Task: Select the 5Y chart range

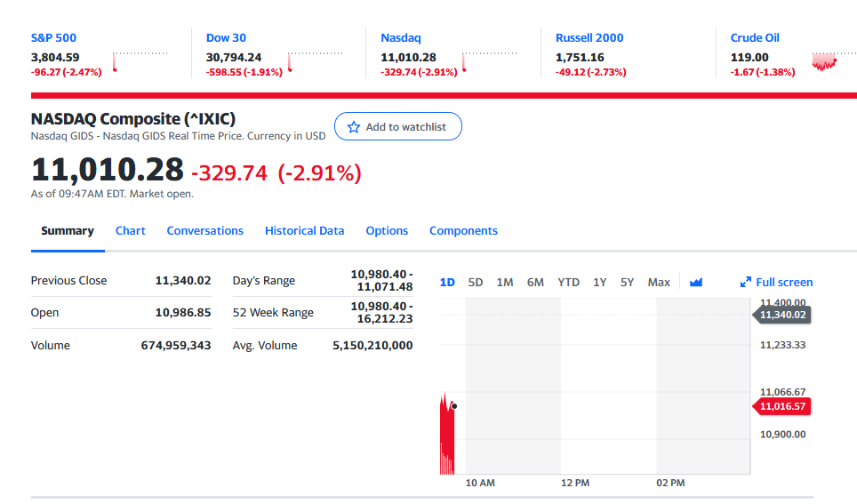Action: pyautogui.click(x=627, y=282)
